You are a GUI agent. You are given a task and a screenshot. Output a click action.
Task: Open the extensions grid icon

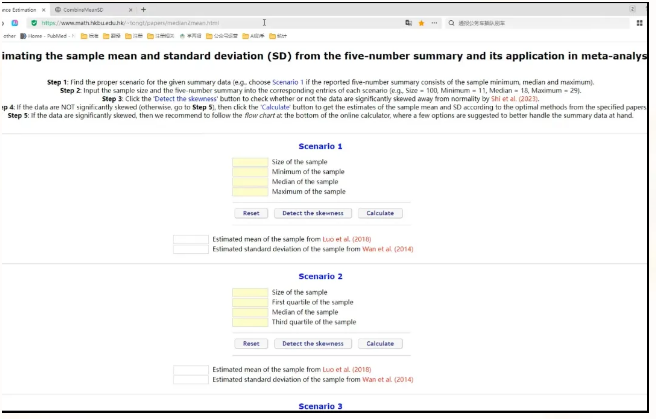click(640, 23)
